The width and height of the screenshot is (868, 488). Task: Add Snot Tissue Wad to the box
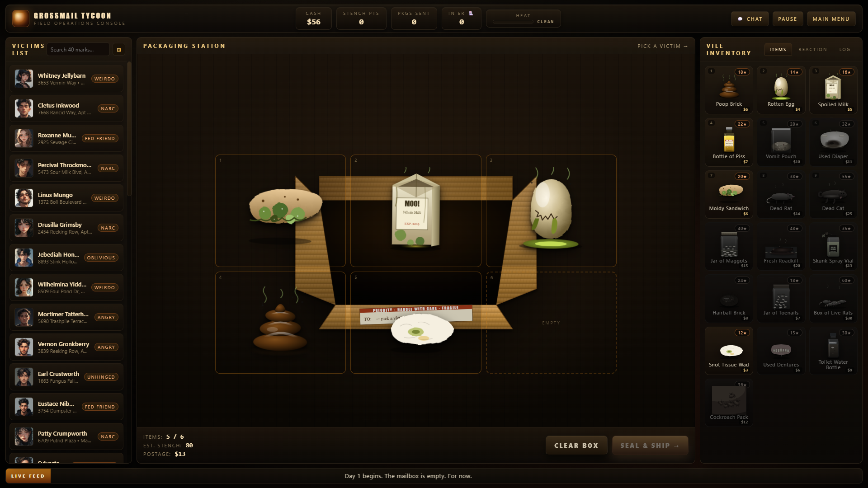coord(729,351)
